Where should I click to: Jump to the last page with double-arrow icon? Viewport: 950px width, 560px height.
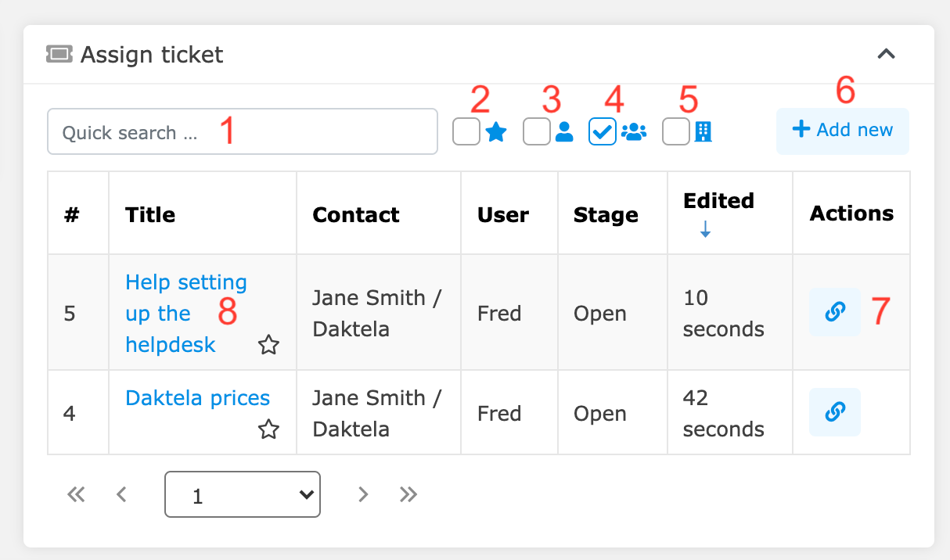(408, 494)
